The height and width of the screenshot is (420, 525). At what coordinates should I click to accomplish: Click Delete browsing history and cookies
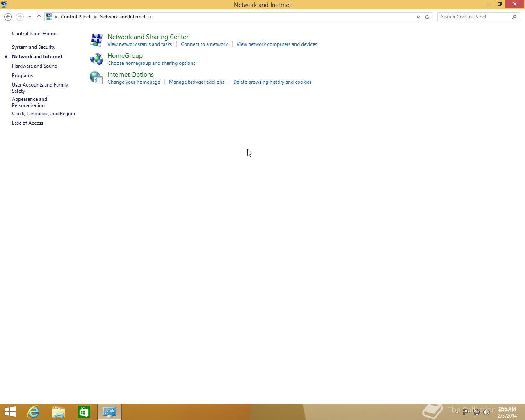[x=272, y=82]
